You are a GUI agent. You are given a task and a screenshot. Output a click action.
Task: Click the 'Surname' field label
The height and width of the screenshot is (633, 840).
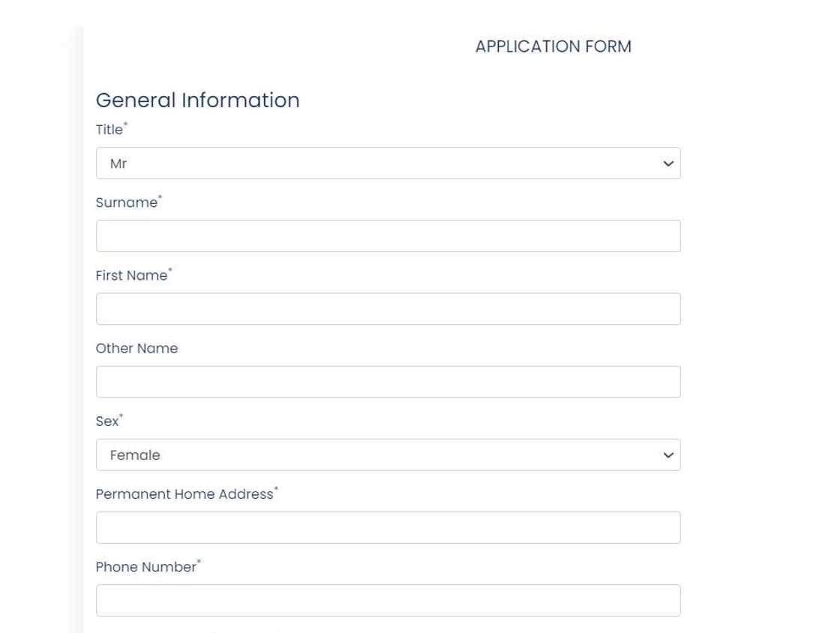[127, 202]
